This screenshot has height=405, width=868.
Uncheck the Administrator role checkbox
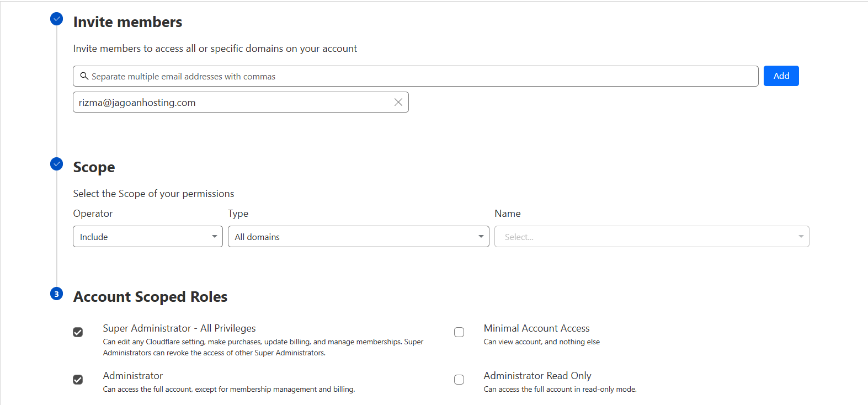point(78,380)
